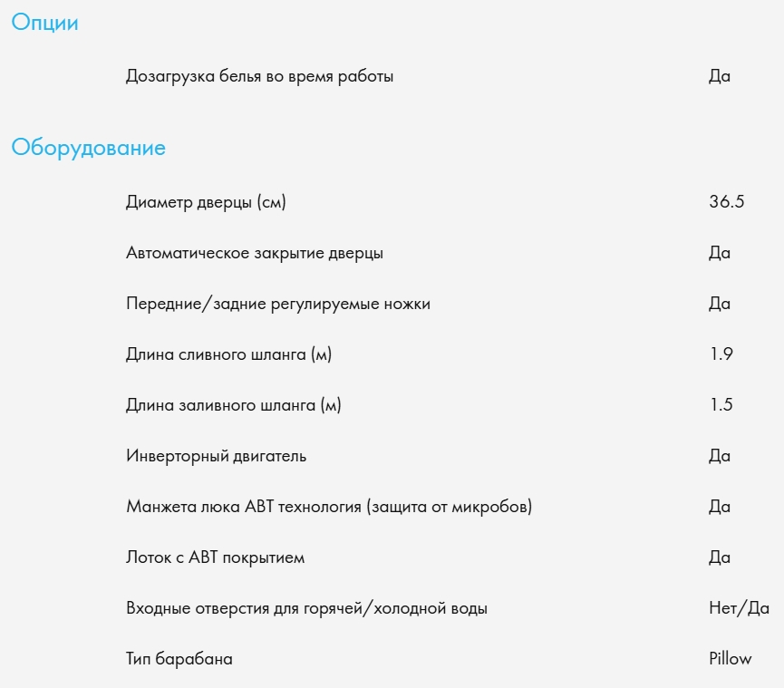Select the Диаметр дверцы (см) row label
Screen dimensions: 784x688
click(x=206, y=202)
